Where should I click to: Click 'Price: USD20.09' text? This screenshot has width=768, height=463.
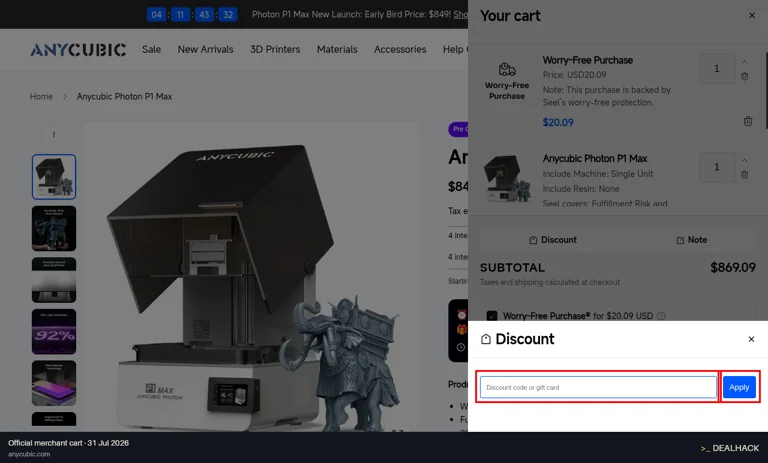575,75
